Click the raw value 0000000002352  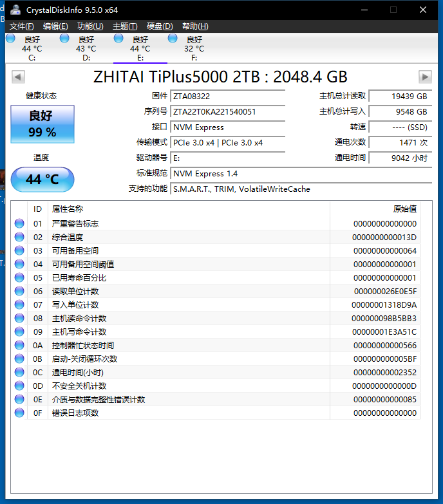385,373
